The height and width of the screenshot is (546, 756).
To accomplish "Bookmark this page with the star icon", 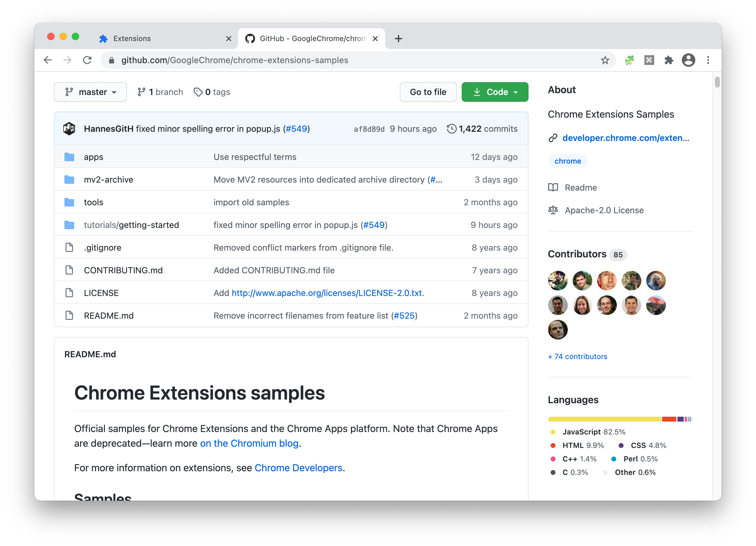I will click(605, 60).
